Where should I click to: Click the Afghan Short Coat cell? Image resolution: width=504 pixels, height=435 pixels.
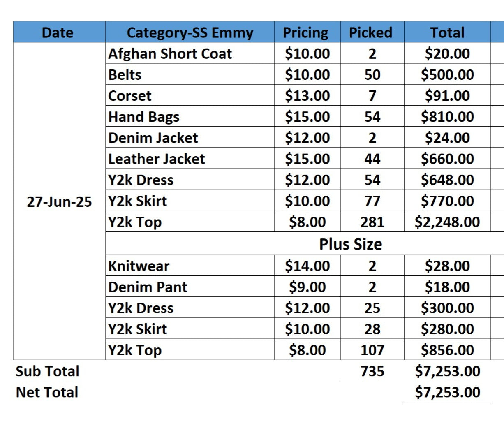190,53
